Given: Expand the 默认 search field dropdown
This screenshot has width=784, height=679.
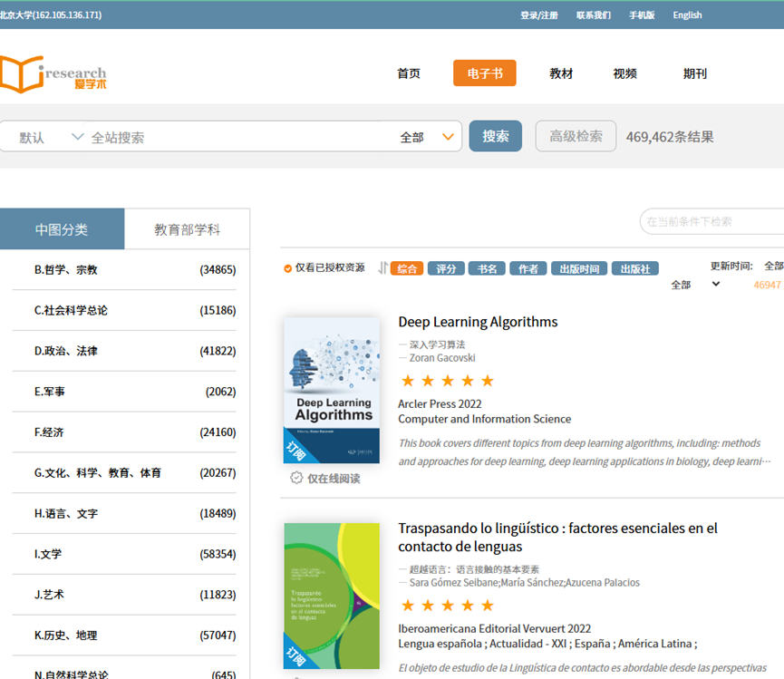Looking at the screenshot, I should (x=77, y=137).
